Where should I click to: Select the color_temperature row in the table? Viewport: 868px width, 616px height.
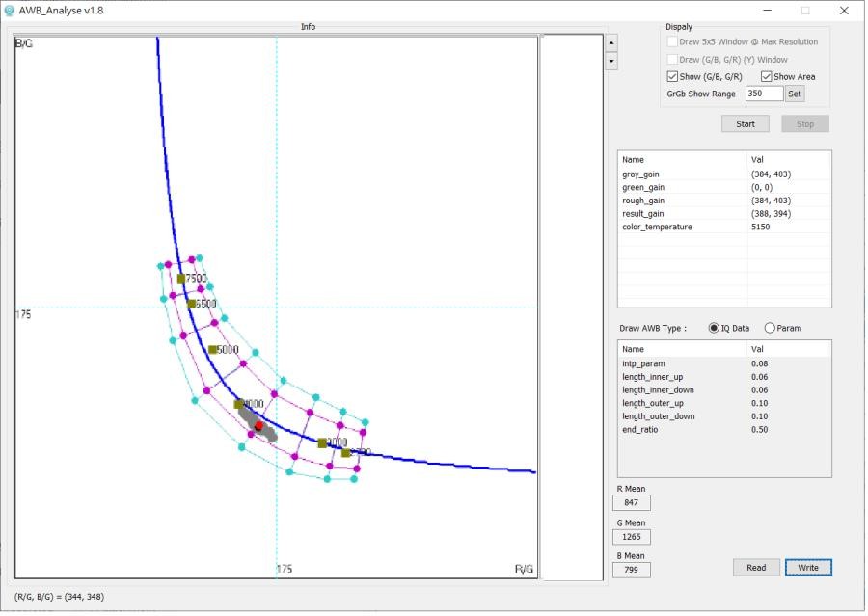coord(723,227)
